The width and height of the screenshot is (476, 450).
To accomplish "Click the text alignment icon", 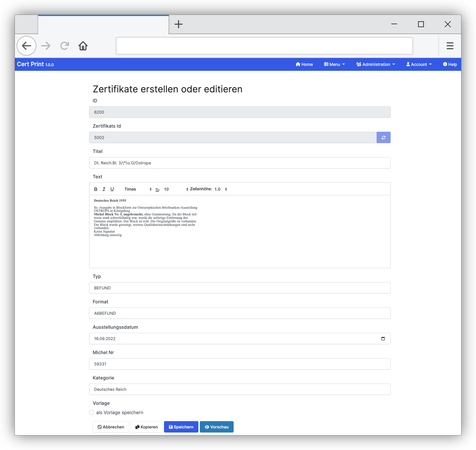I will 157,189.
